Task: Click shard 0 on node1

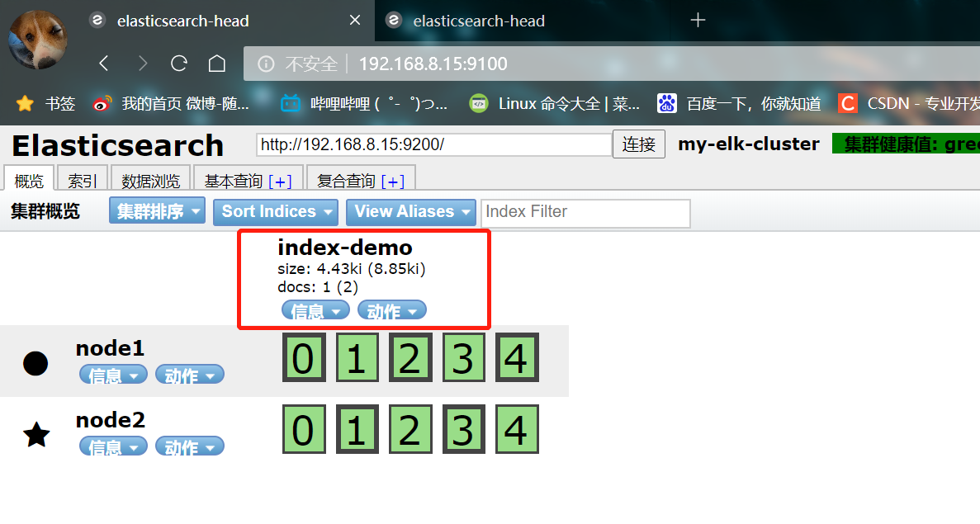Action: tap(305, 358)
